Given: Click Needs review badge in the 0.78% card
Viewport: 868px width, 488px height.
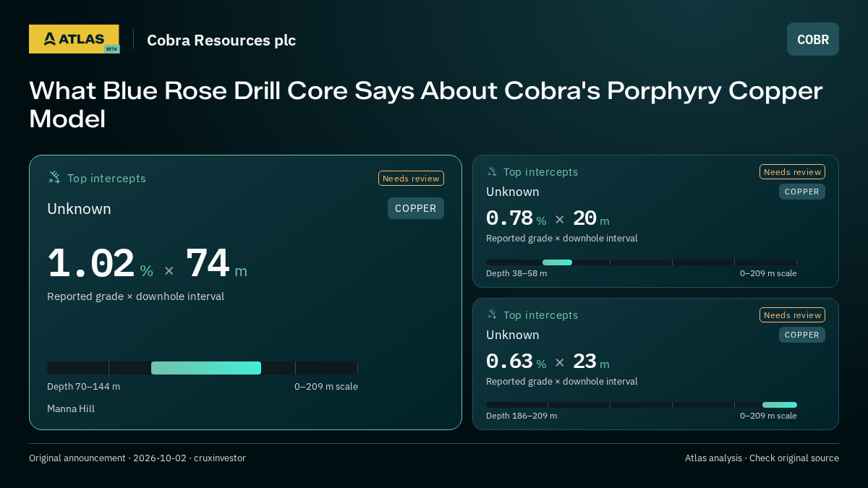Looking at the screenshot, I should (792, 172).
